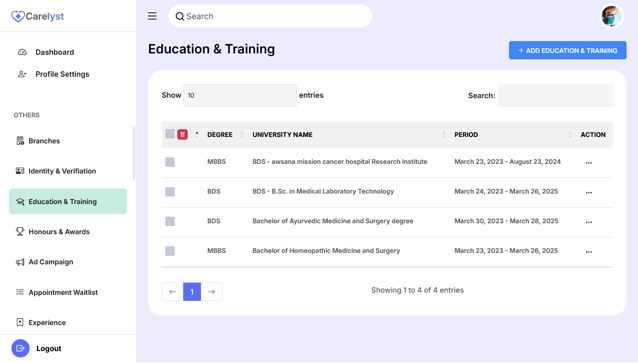Image resolution: width=638 pixels, height=363 pixels.
Task: Open the hamburger menu icon
Action: pos(152,16)
